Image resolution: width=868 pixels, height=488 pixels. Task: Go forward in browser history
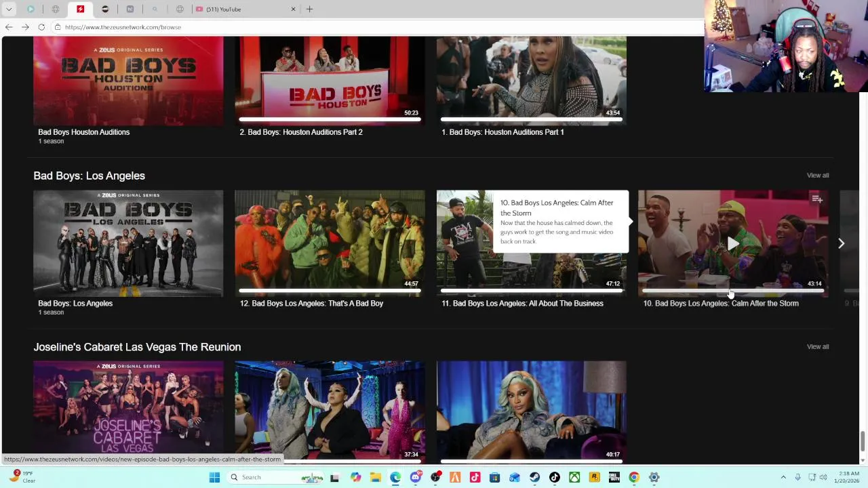coord(25,27)
